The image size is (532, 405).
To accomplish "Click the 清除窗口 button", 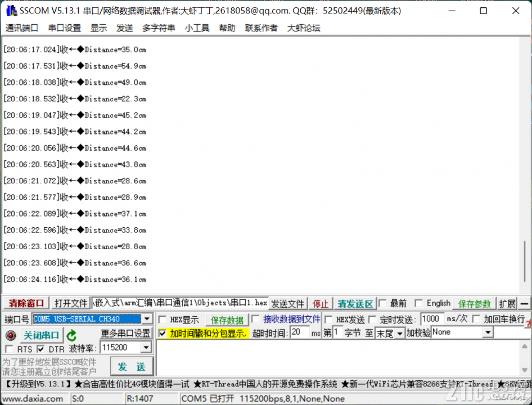I will click(26, 303).
